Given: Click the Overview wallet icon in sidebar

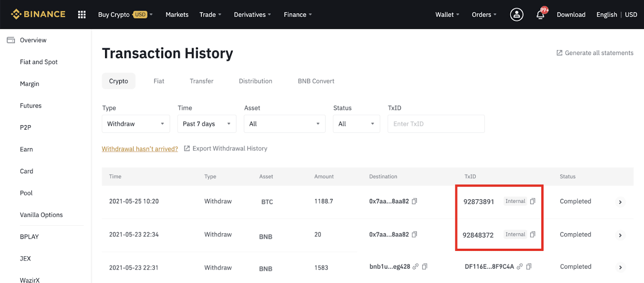Looking at the screenshot, I should (11, 40).
